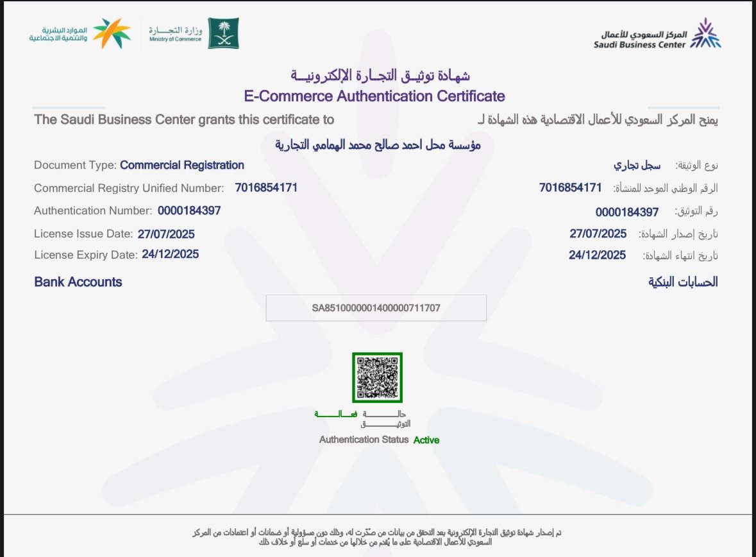The width and height of the screenshot is (756, 557).
Task: Select English-side unified number 7016854171
Action: pos(266,187)
